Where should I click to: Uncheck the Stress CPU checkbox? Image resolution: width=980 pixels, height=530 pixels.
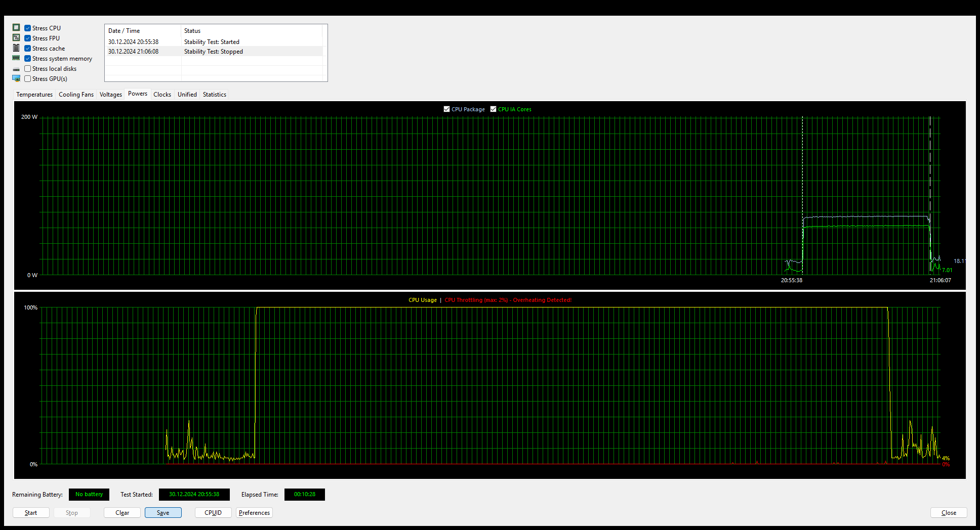point(28,28)
